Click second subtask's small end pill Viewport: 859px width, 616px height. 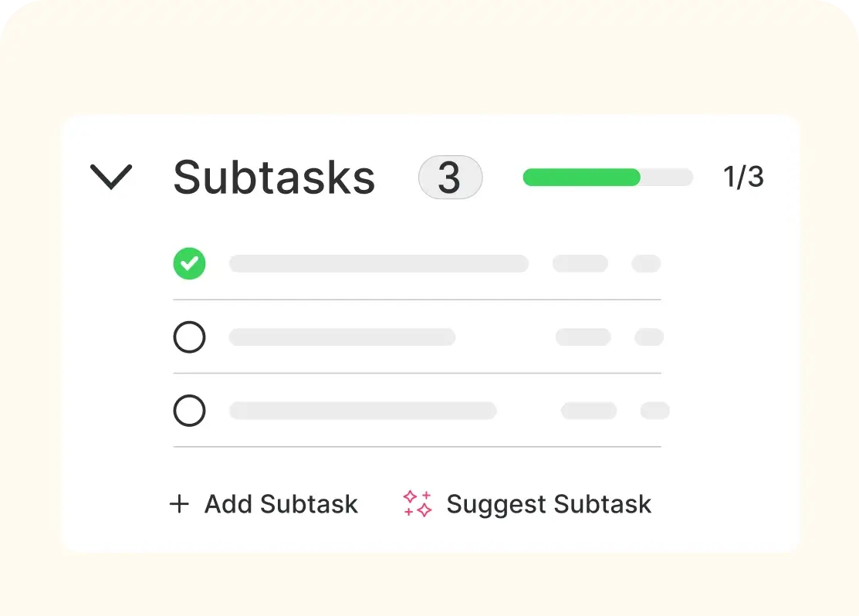649,337
